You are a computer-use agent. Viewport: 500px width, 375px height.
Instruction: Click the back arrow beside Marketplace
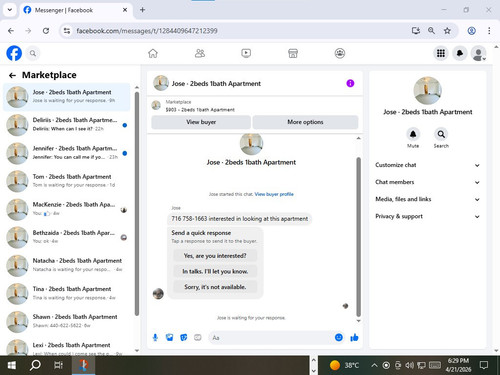tap(12, 75)
